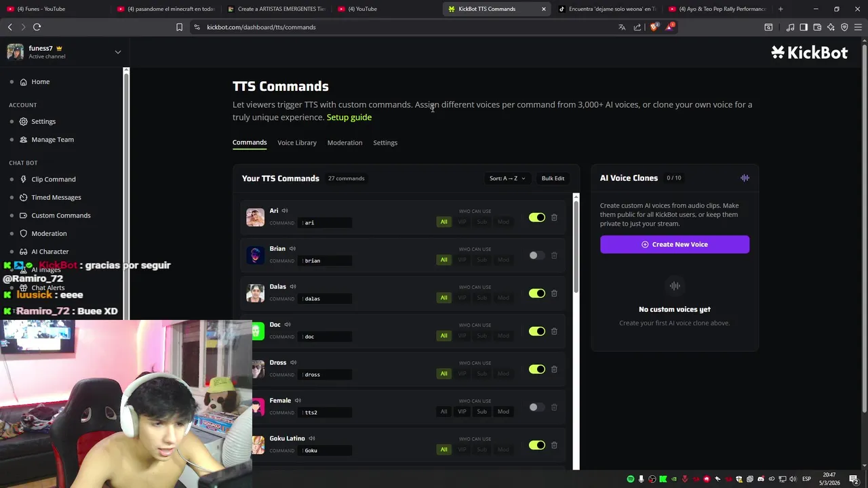Enable the Brian command toggle
The image size is (868, 488).
pyautogui.click(x=537, y=256)
